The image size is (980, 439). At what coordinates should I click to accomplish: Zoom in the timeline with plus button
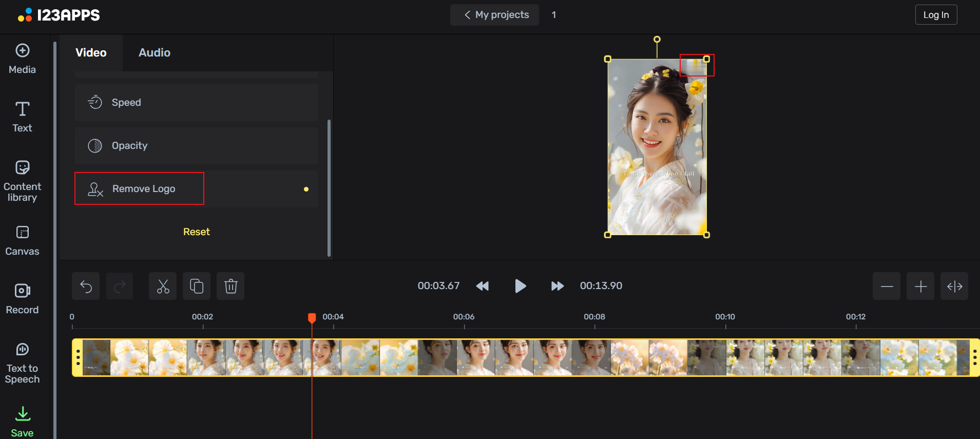(x=920, y=286)
